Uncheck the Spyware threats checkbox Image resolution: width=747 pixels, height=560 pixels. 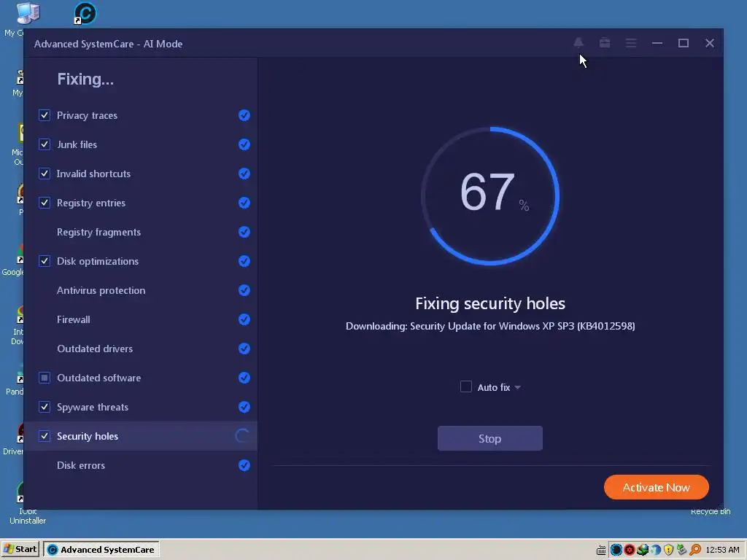(x=44, y=407)
